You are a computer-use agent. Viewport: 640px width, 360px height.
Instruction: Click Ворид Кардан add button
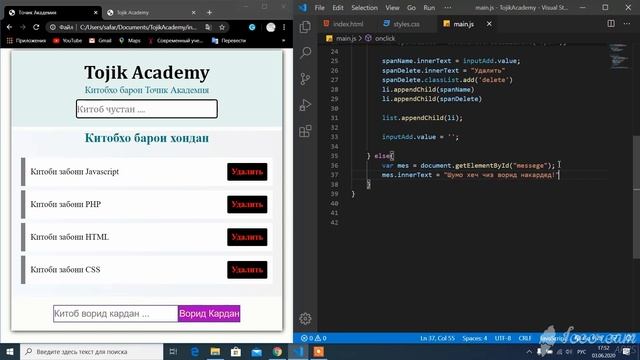(209, 313)
